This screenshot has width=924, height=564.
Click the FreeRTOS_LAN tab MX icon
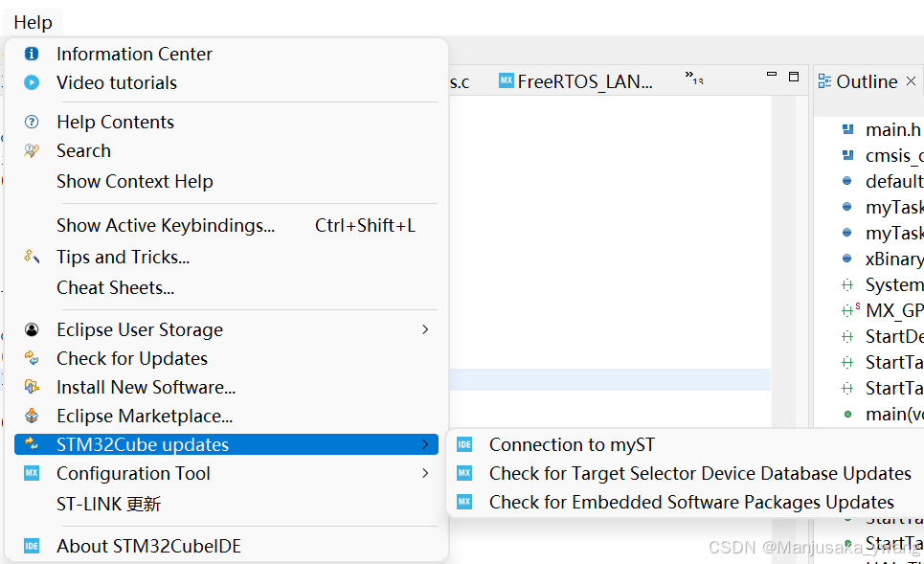[x=507, y=80]
